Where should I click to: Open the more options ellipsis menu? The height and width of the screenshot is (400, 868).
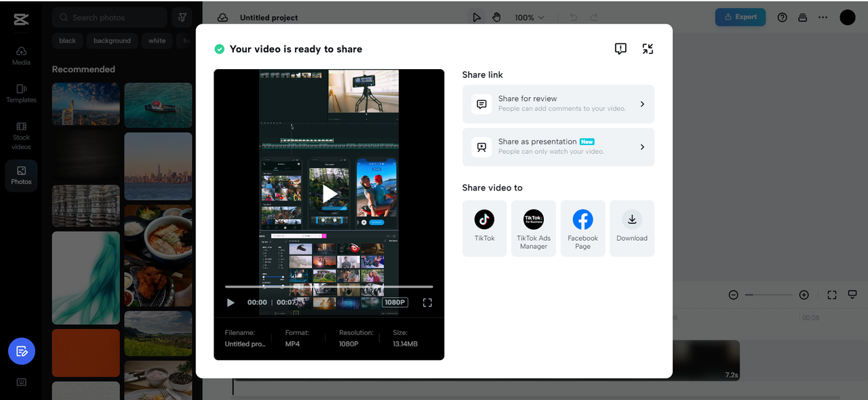pyautogui.click(x=823, y=18)
